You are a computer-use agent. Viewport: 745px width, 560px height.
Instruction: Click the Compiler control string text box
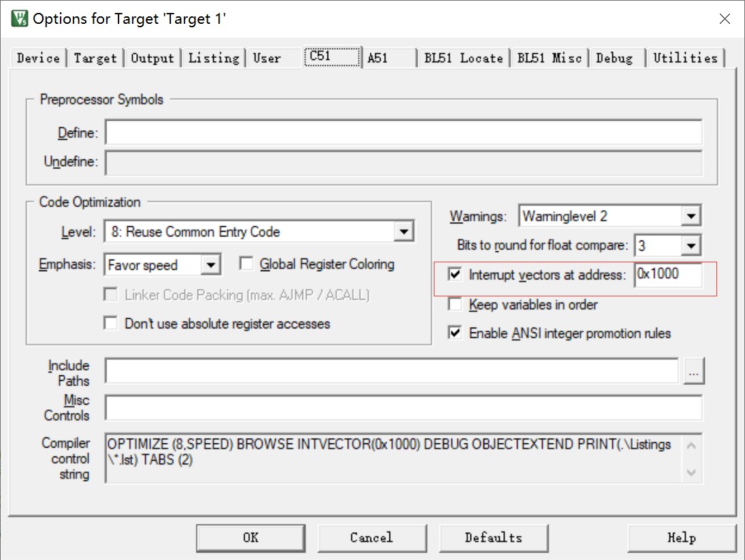403,458
